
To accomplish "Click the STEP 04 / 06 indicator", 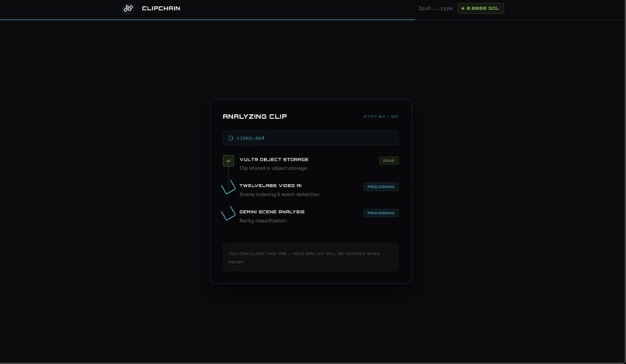I will 381,116.
